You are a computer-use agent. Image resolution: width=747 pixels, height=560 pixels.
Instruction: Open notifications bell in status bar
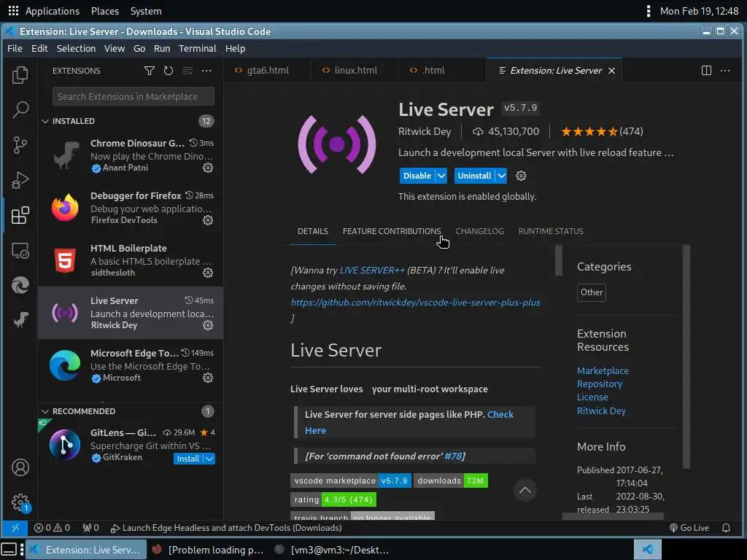726,528
